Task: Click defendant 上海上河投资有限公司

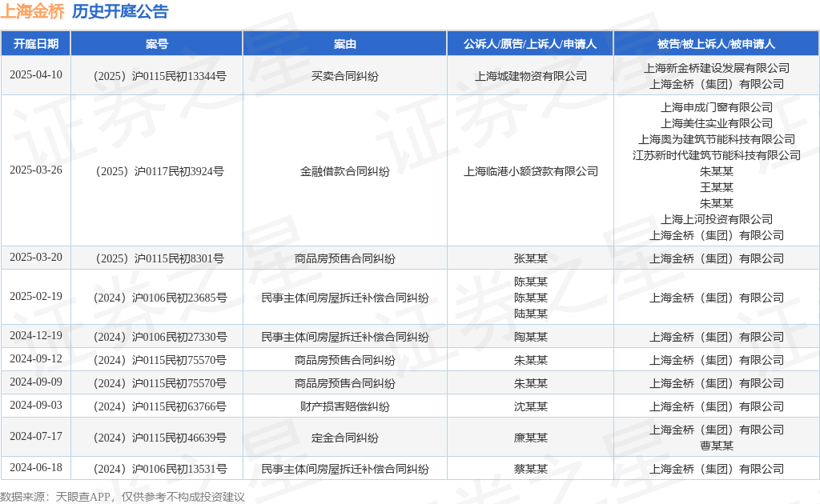Action: pos(717,219)
